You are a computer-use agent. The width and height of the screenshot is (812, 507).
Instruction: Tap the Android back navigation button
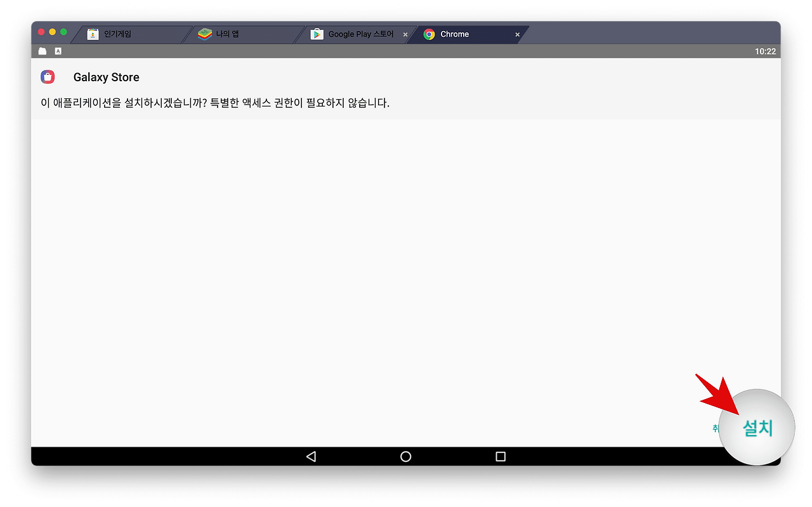coord(311,456)
